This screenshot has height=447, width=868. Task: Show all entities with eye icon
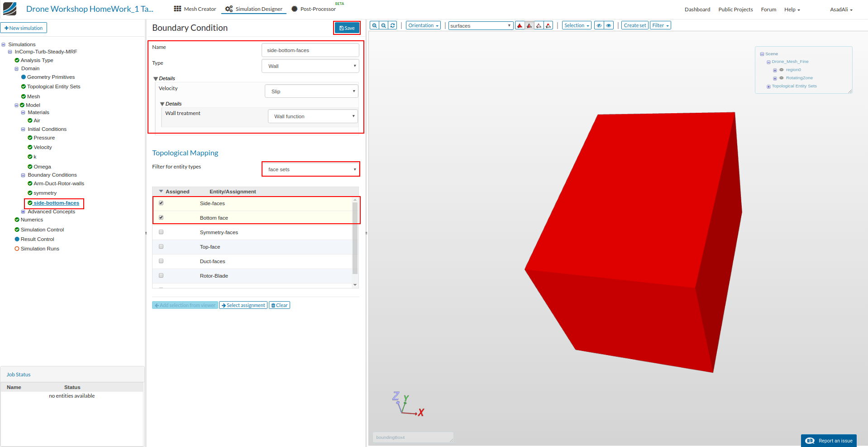609,25
